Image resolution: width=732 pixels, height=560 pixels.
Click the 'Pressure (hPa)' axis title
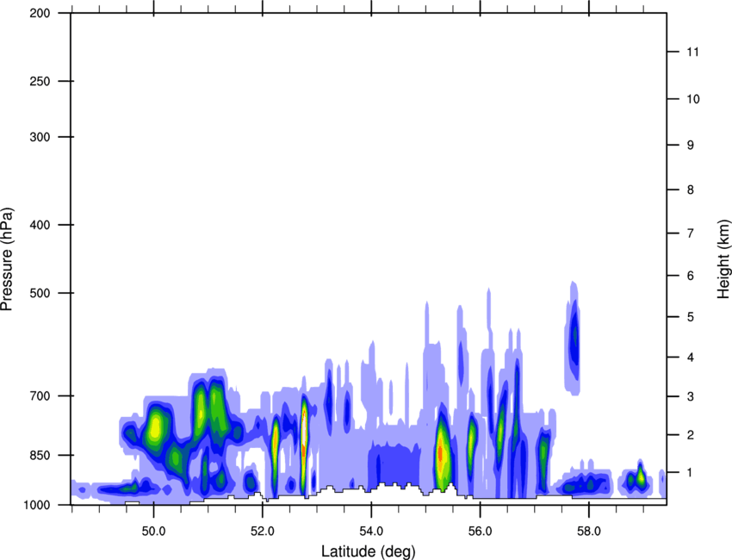click(7, 259)
